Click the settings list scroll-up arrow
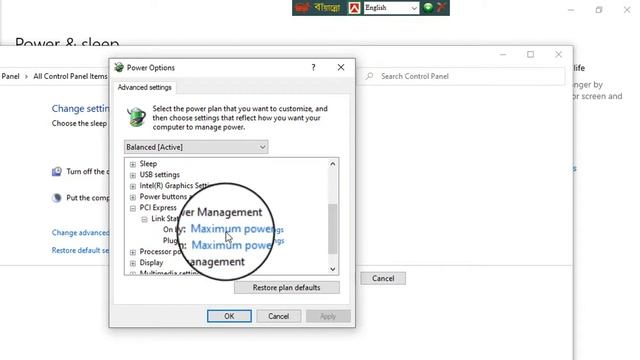 point(333,164)
